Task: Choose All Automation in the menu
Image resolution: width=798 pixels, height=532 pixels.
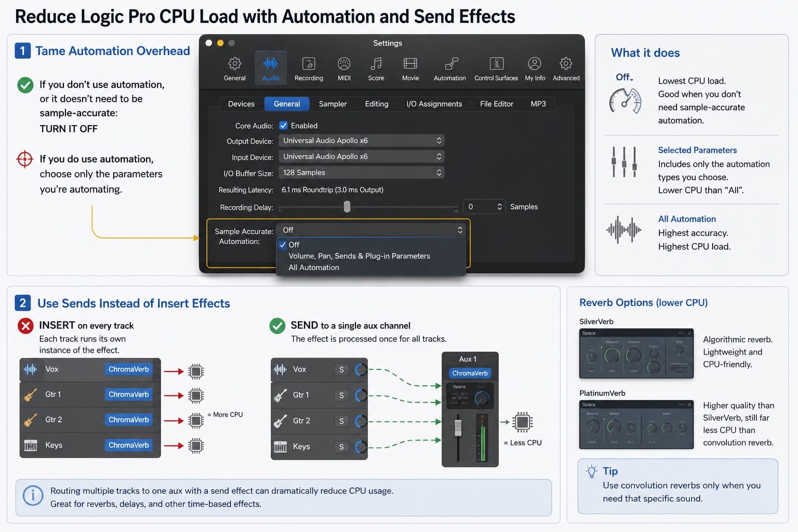Action: pyautogui.click(x=371, y=268)
